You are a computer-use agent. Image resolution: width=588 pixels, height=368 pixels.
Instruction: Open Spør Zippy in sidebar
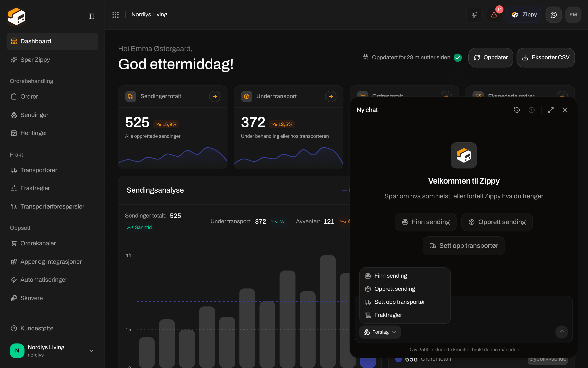pyautogui.click(x=52, y=60)
